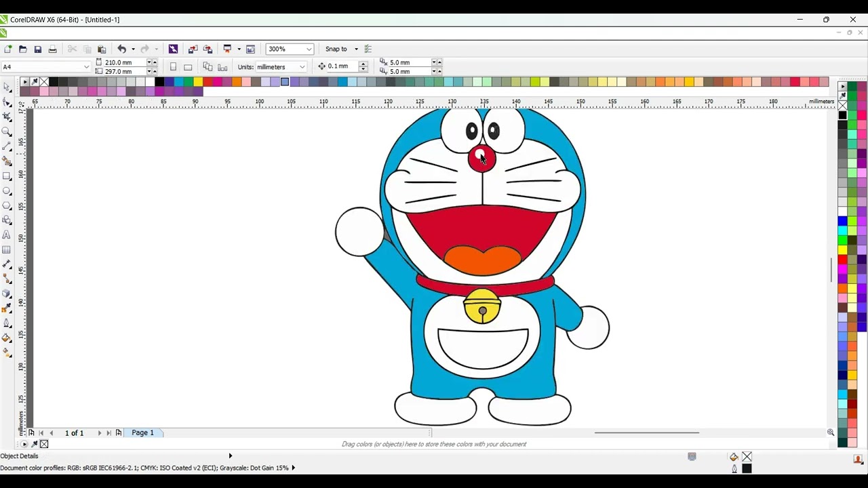The height and width of the screenshot is (488, 868).
Task: Click the Zoom navigator icon at canvas corner
Action: pos(830,432)
